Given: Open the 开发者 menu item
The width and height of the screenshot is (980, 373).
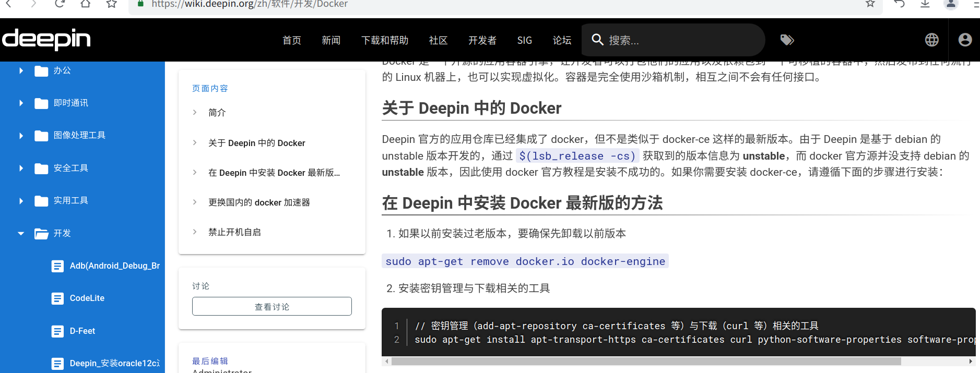Looking at the screenshot, I should (482, 40).
